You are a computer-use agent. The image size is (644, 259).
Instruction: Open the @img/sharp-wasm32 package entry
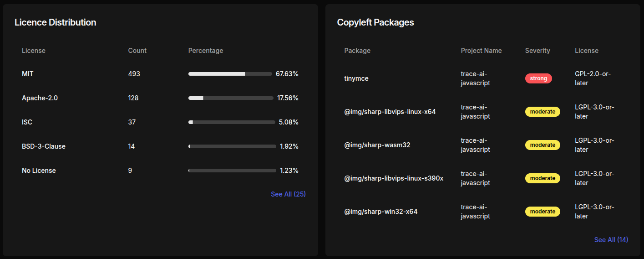pos(377,145)
